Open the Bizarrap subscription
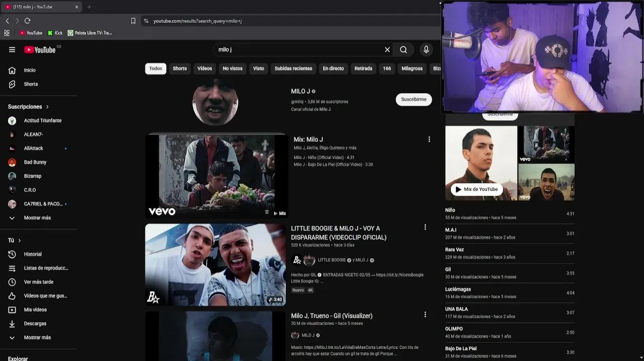644x361 pixels. [33, 176]
